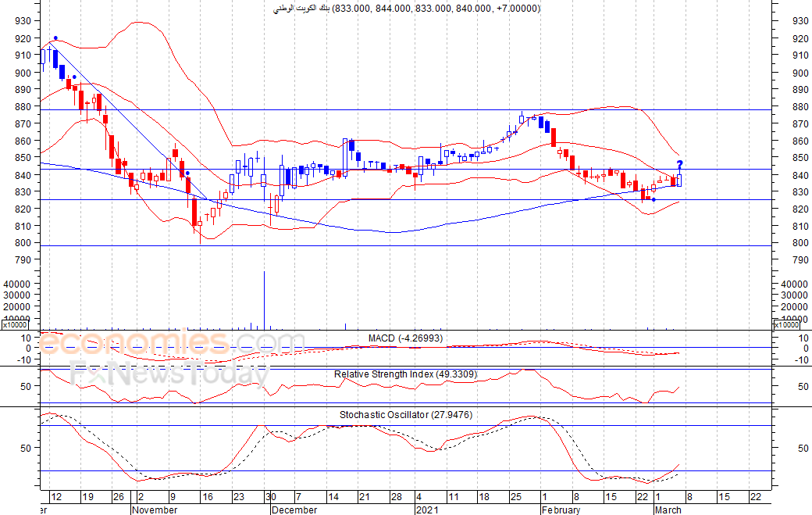Click the 40000 volume label on the left axis
Viewport: 812px width, 515px height.
(x=16, y=284)
